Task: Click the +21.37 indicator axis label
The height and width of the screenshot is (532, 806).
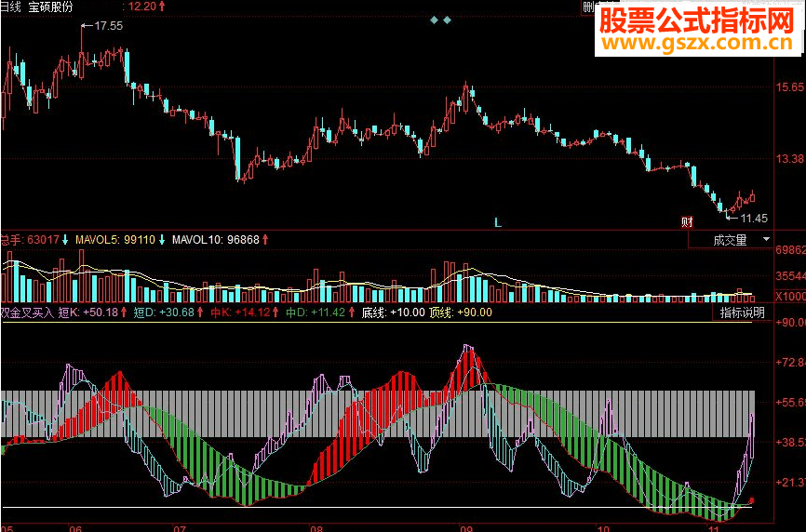Action: 790,482
